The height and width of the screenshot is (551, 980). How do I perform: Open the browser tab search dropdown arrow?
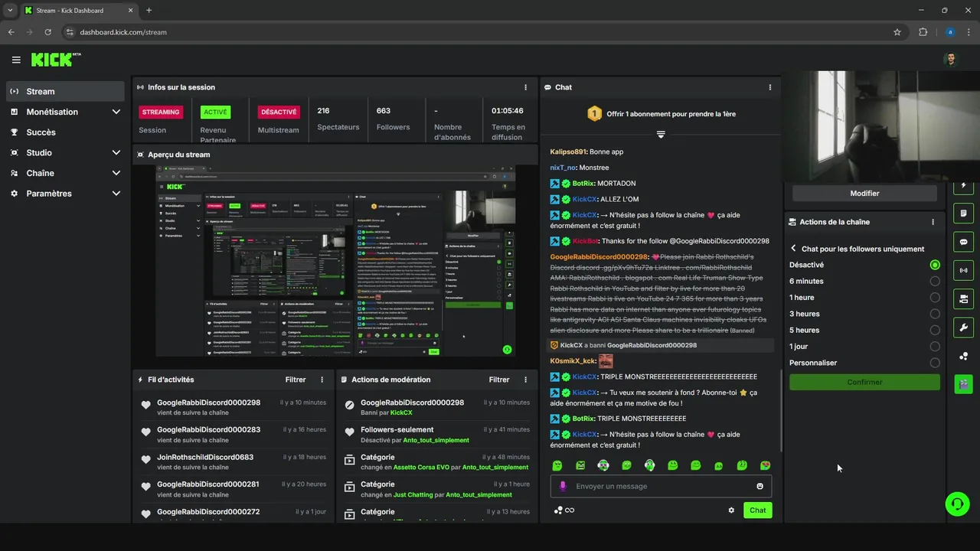click(9, 10)
